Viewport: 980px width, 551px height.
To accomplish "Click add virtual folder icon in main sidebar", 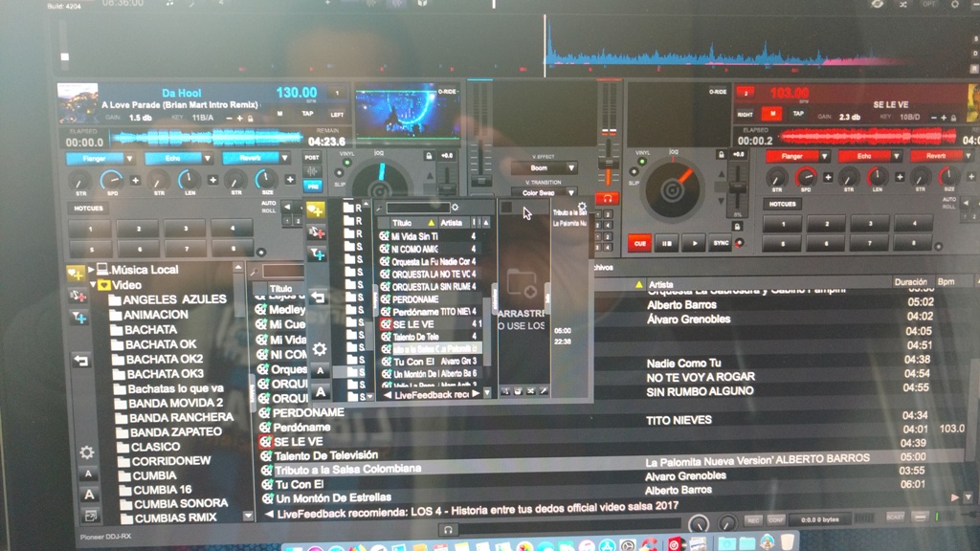I will point(78,297).
